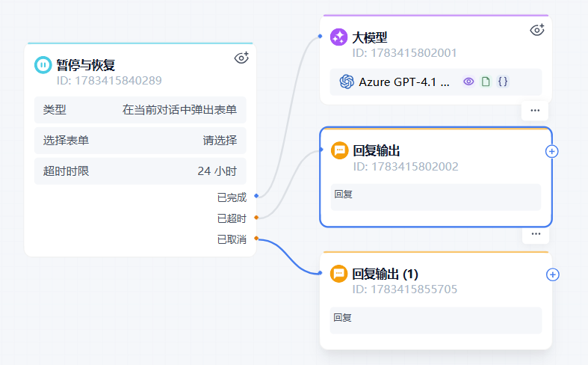Click the 超时时限 row showing 24 小时
This screenshot has width=588, height=365.
(140, 171)
